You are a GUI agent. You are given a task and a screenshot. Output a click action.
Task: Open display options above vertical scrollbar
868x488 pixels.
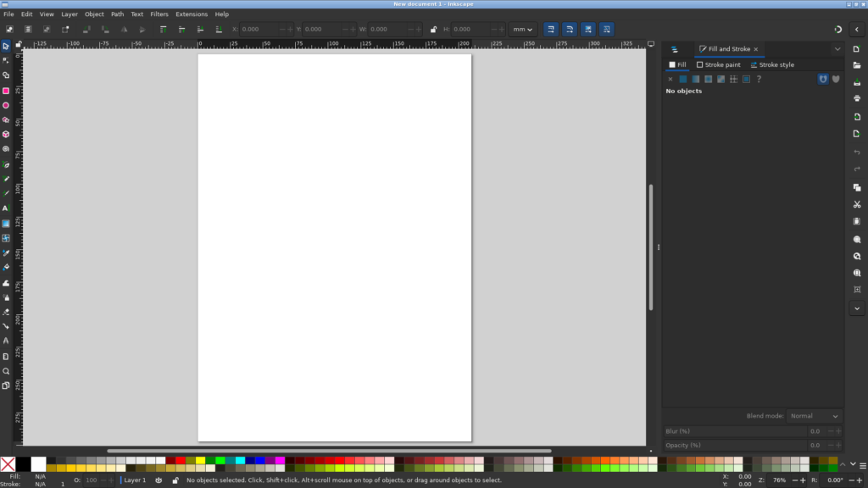(x=651, y=44)
